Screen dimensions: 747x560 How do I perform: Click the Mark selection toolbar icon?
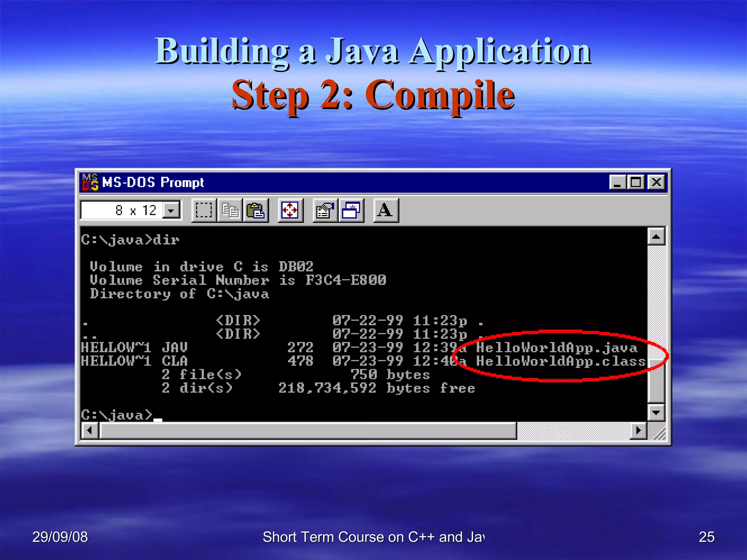pos(204,210)
